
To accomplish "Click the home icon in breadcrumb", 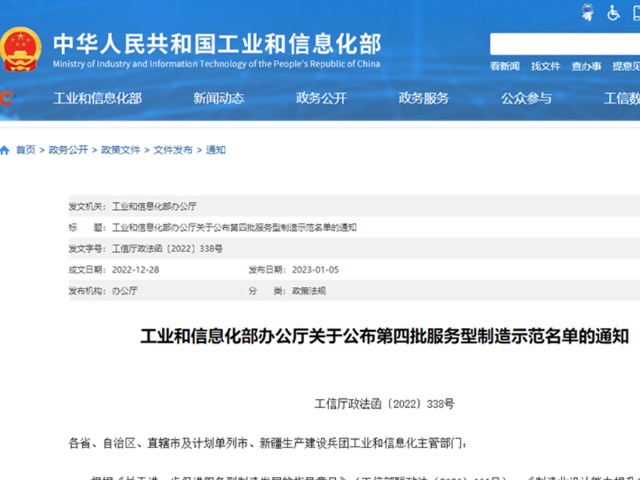I will 5,150.
